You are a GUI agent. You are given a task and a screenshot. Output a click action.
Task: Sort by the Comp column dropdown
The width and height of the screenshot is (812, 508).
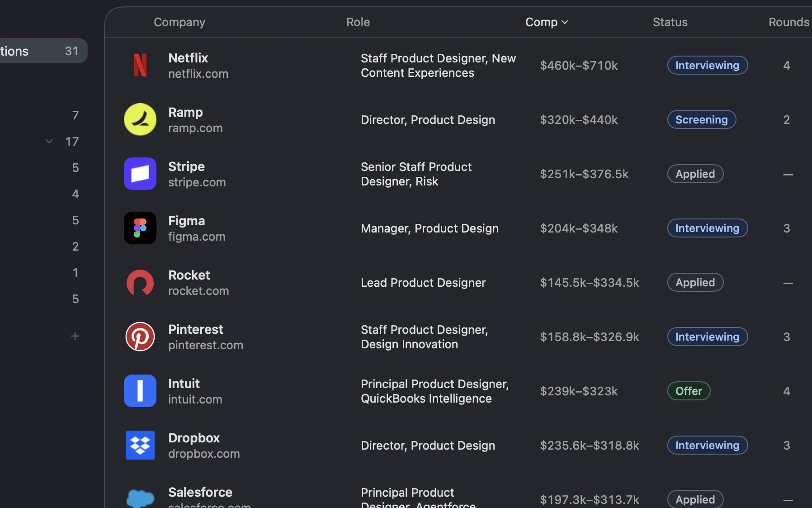tap(547, 22)
